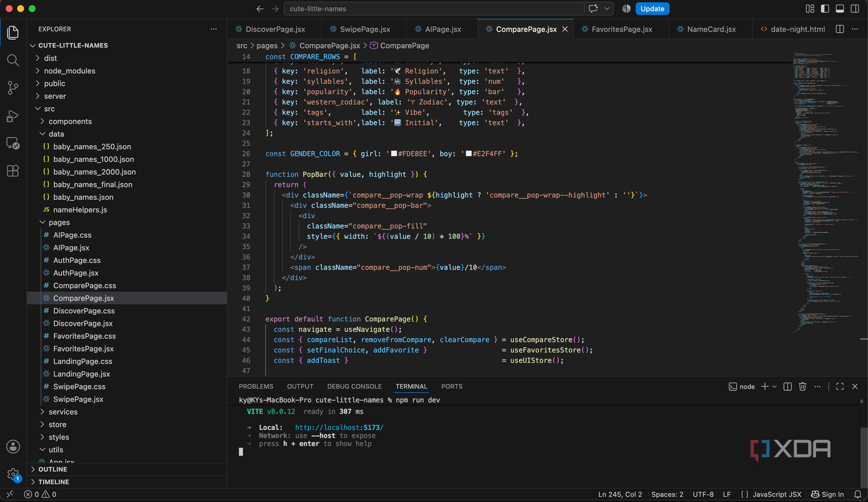
Task: Open notifications bell in status bar
Action: pos(858,494)
